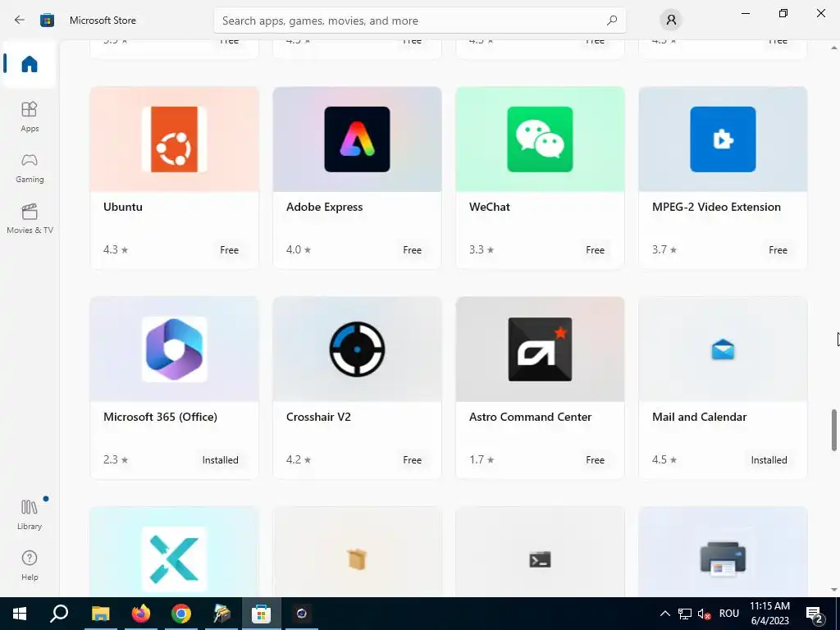
Task: Go back with the back arrow
Action: pyautogui.click(x=20, y=21)
